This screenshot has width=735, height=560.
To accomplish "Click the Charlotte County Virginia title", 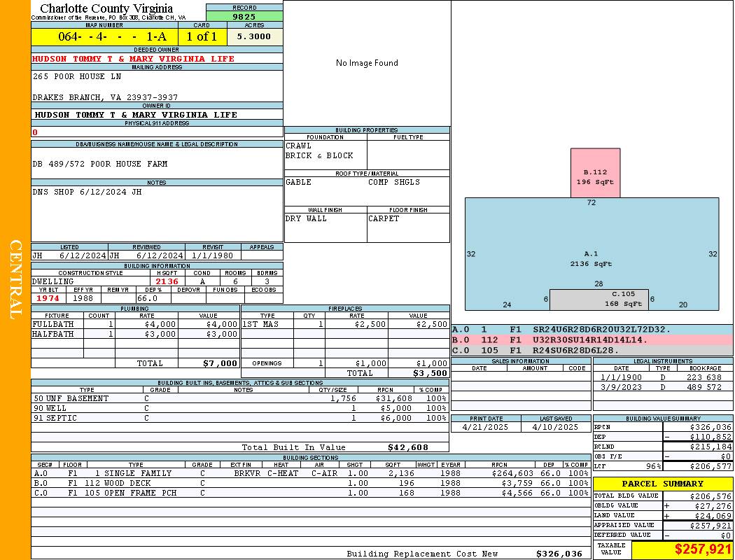I will point(106,8).
